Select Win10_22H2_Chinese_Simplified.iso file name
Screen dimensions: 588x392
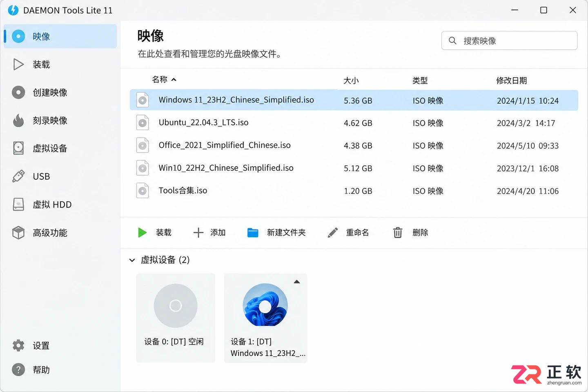226,168
